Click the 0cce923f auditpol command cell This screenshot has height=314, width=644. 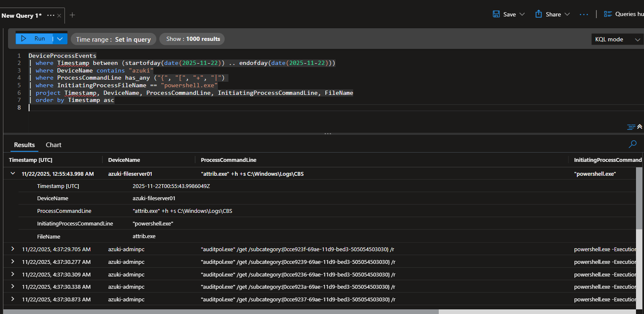(x=298, y=250)
